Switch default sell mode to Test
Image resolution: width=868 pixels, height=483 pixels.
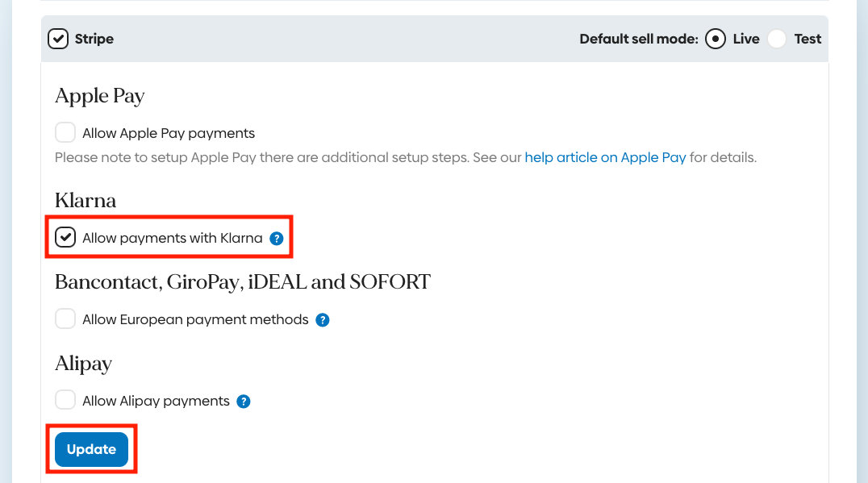777,39
